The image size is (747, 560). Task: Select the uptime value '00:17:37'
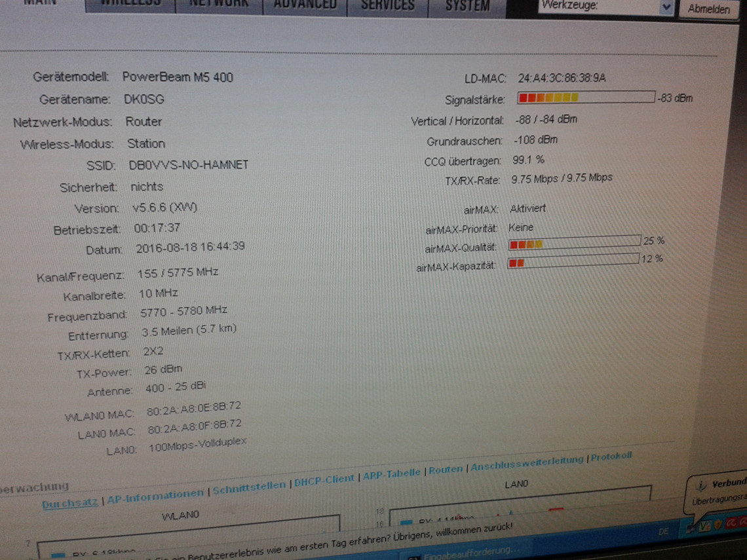point(157,228)
